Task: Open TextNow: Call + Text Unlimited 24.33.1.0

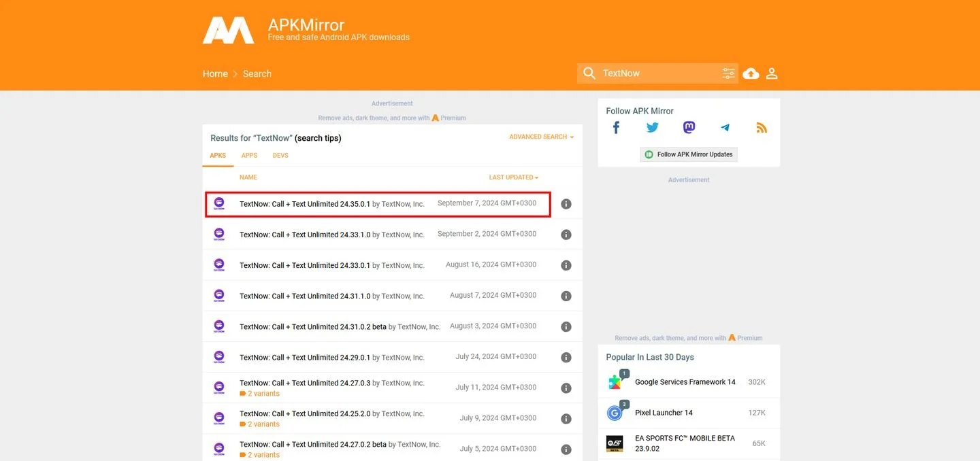Action: (305, 235)
